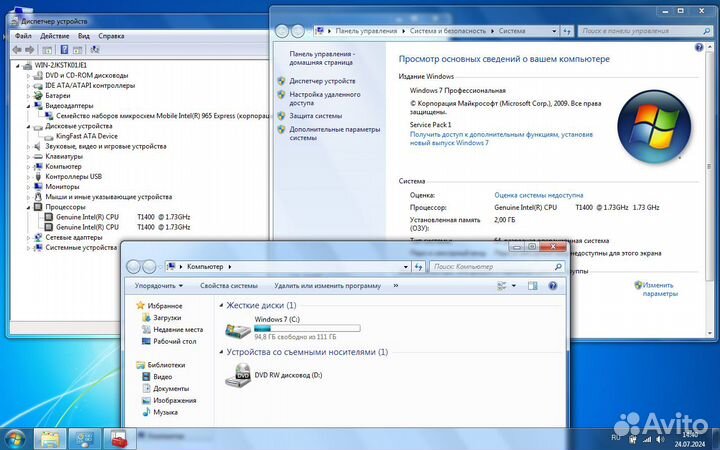Click the Компьютер category icon in device tree
This screenshot has height=450, width=720.
coord(38,167)
